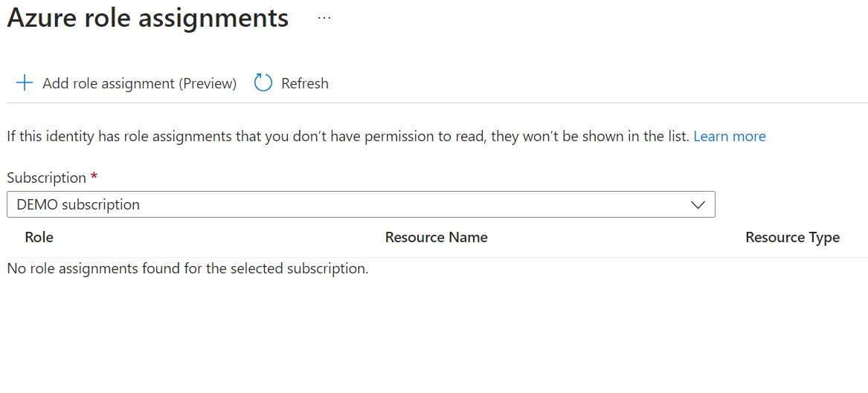Sort by the Role column header

click(x=39, y=238)
